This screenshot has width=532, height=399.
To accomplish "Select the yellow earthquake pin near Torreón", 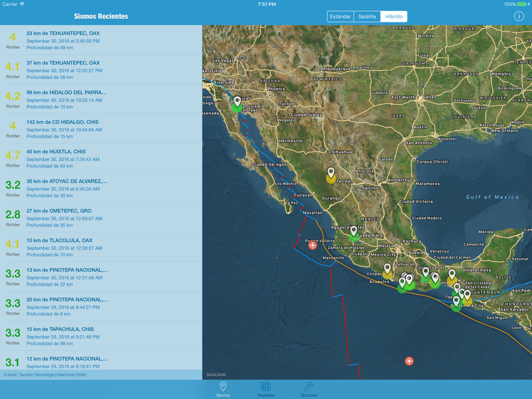I will pyautogui.click(x=331, y=172).
